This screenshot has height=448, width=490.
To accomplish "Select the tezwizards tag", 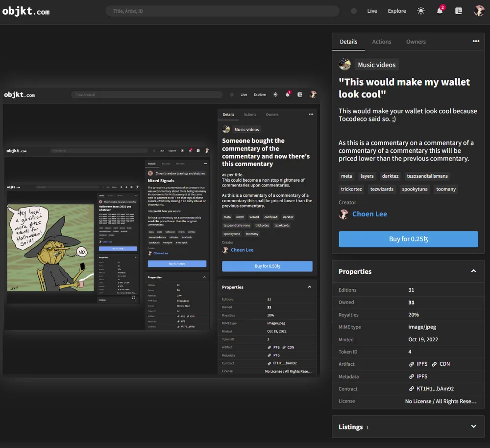I will (x=382, y=189).
